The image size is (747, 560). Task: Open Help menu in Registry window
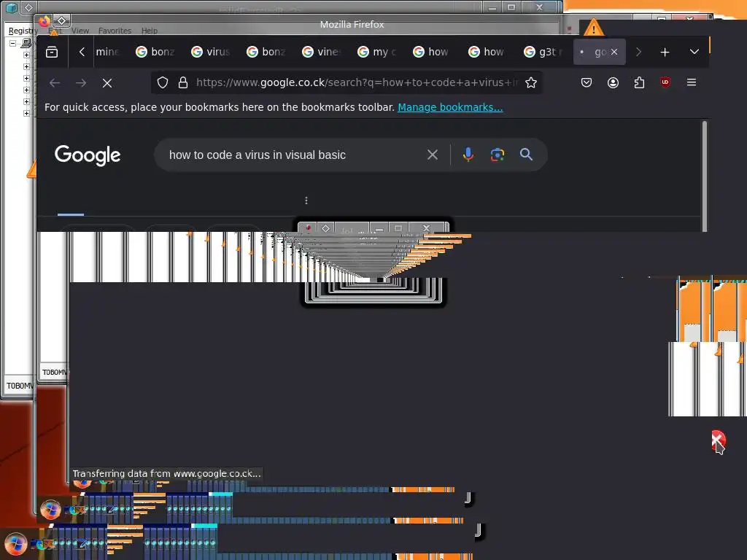(x=149, y=31)
